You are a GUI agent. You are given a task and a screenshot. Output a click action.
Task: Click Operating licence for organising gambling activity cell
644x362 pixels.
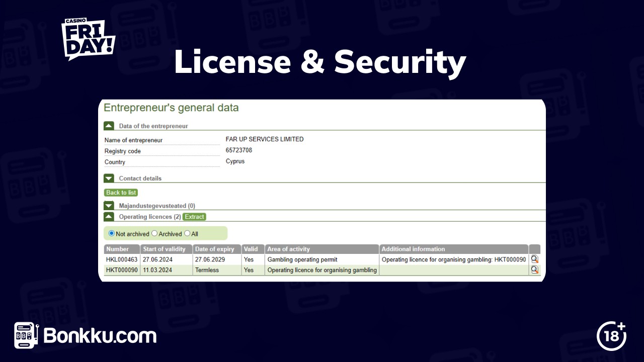322,270
